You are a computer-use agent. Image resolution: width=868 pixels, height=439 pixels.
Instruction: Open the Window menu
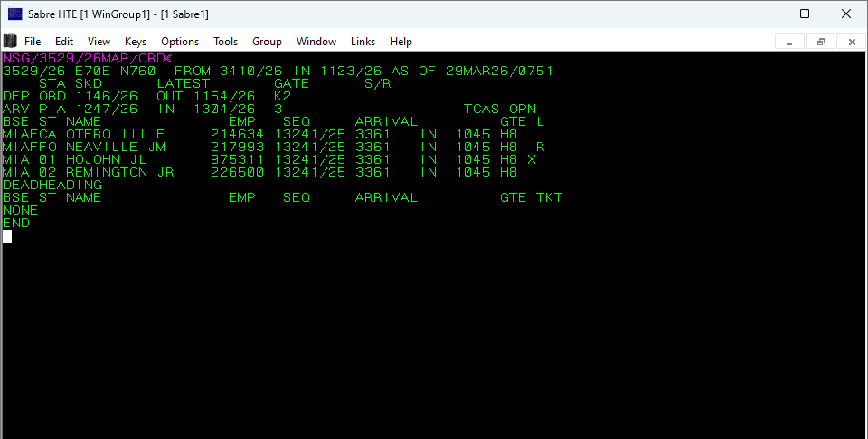[x=316, y=42]
